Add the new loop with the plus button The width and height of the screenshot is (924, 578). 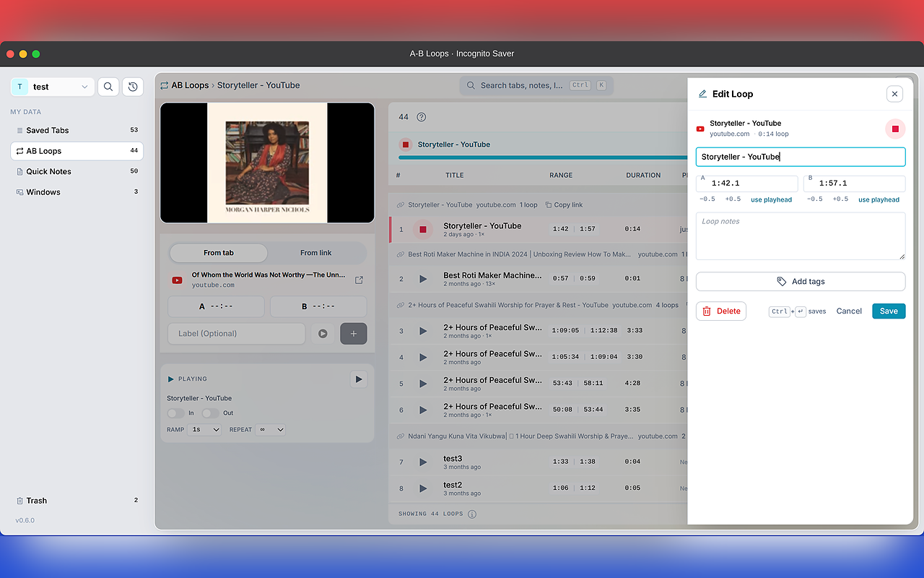354,334
